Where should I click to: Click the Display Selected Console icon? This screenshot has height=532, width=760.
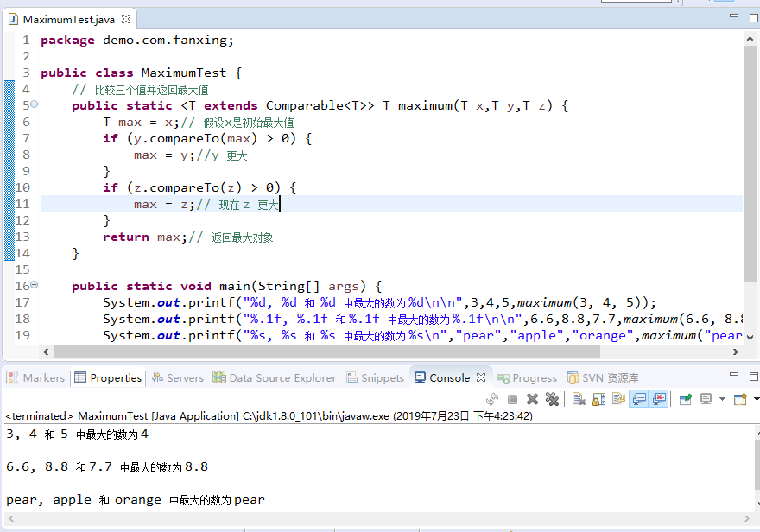(x=705, y=399)
